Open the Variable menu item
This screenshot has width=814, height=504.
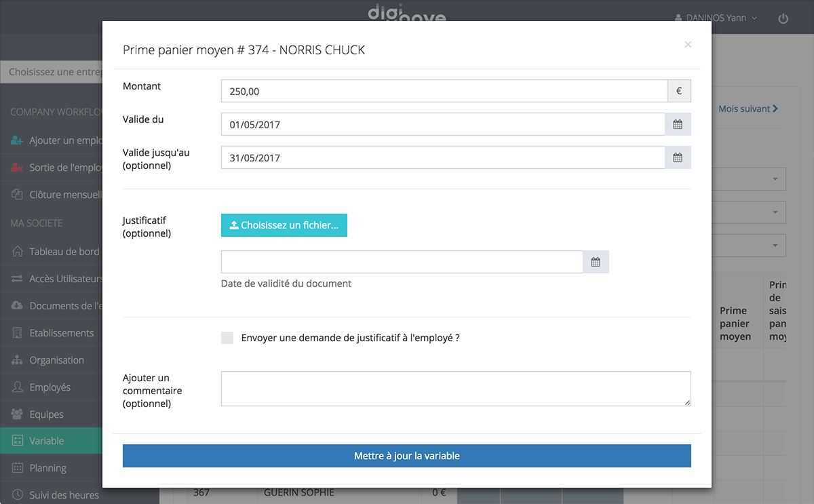tap(47, 441)
